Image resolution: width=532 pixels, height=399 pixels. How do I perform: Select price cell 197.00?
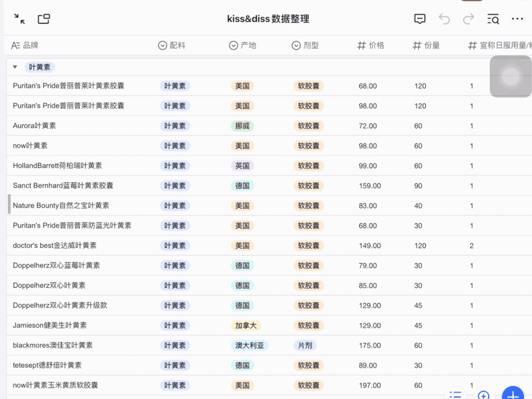(370, 385)
